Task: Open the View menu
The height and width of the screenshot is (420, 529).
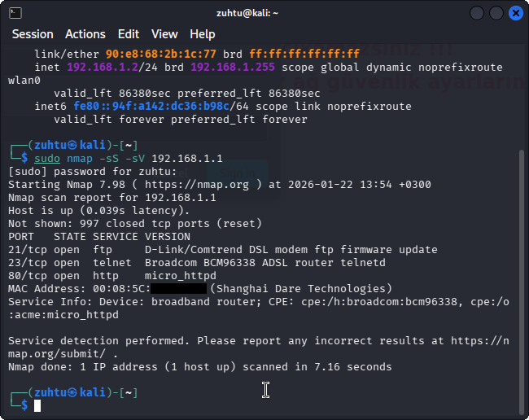Action: coord(164,34)
